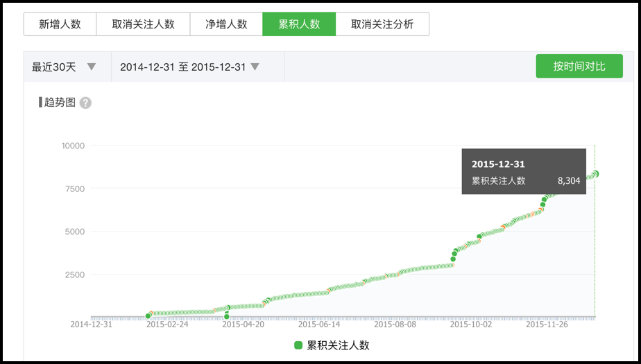Click the 2015-02-24 x-axis label
Image resolution: width=641 pixels, height=364 pixels.
(167, 324)
